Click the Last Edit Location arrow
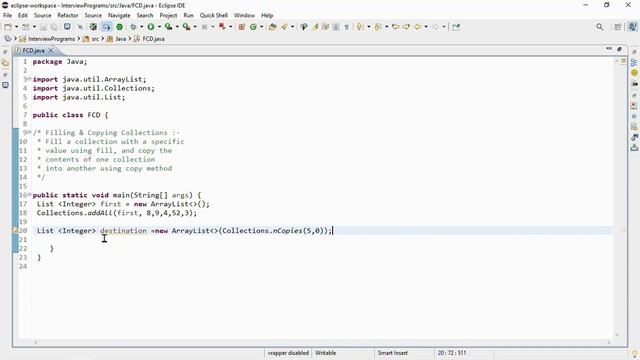 coord(396,27)
